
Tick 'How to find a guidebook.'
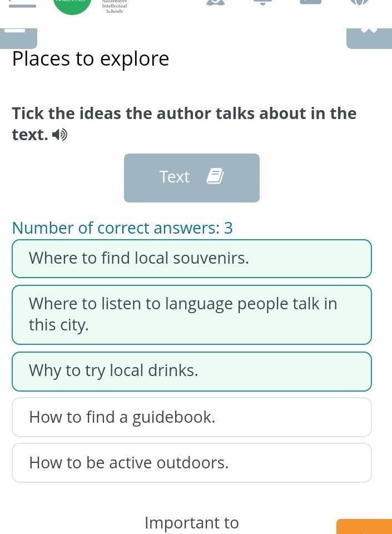(x=191, y=417)
